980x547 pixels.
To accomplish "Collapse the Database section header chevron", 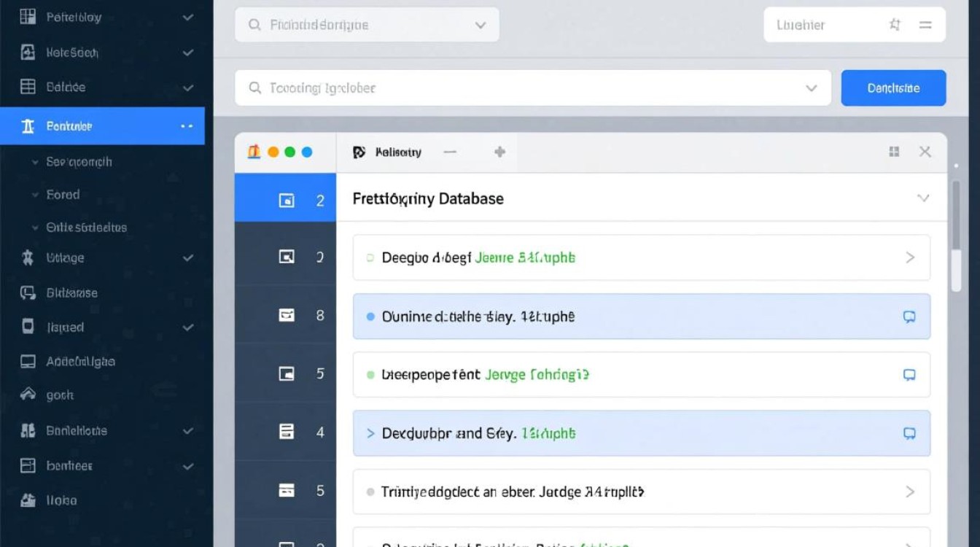I will pyautogui.click(x=922, y=198).
